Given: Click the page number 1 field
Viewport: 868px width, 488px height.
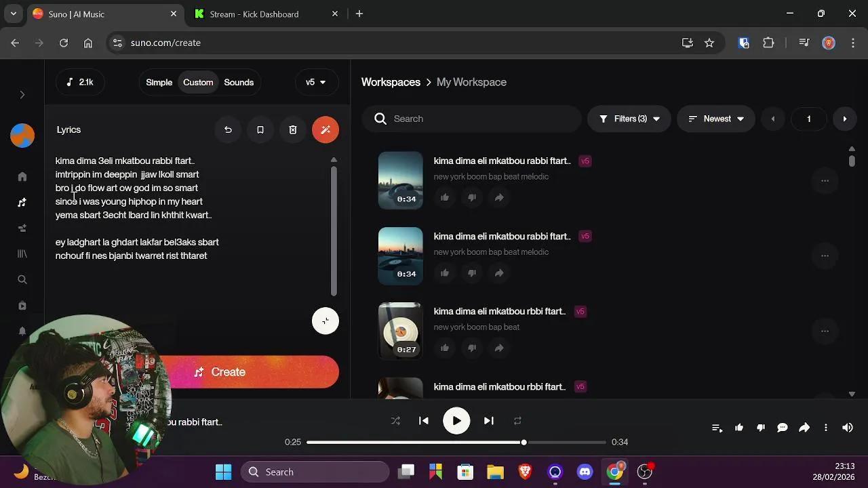Looking at the screenshot, I should [x=808, y=119].
